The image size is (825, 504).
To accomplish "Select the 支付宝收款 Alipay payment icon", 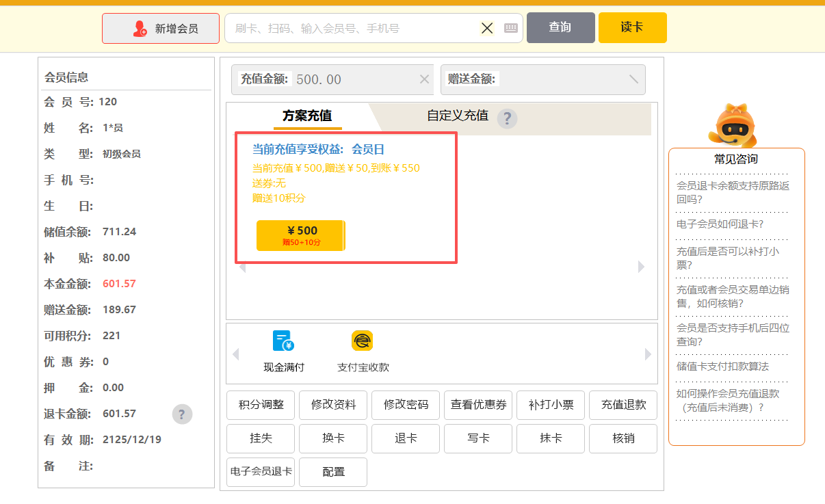I will [362, 341].
